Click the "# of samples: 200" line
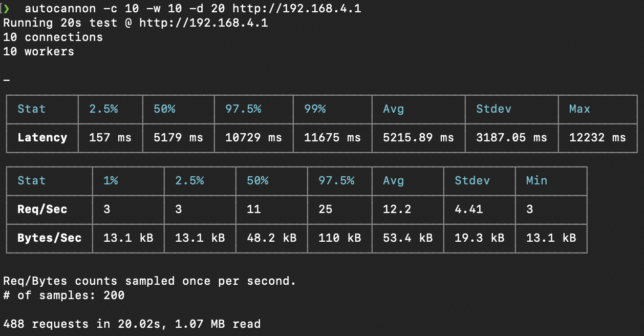644x336 pixels. 63,296
